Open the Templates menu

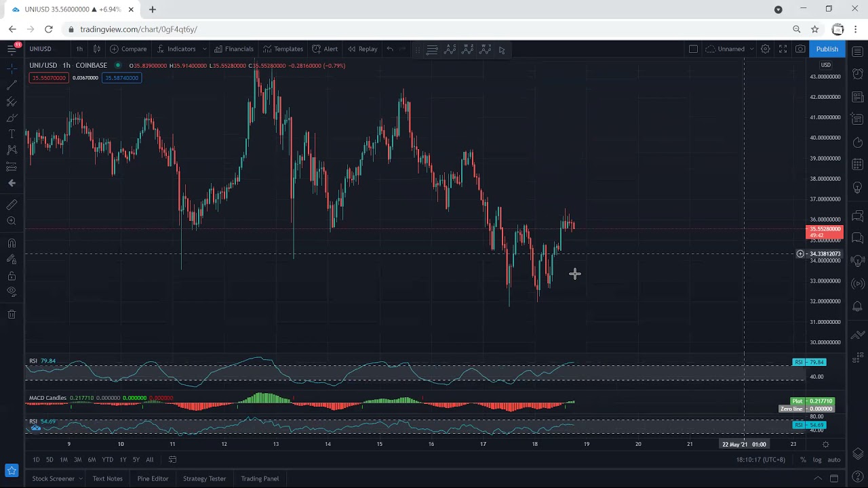[283, 49]
